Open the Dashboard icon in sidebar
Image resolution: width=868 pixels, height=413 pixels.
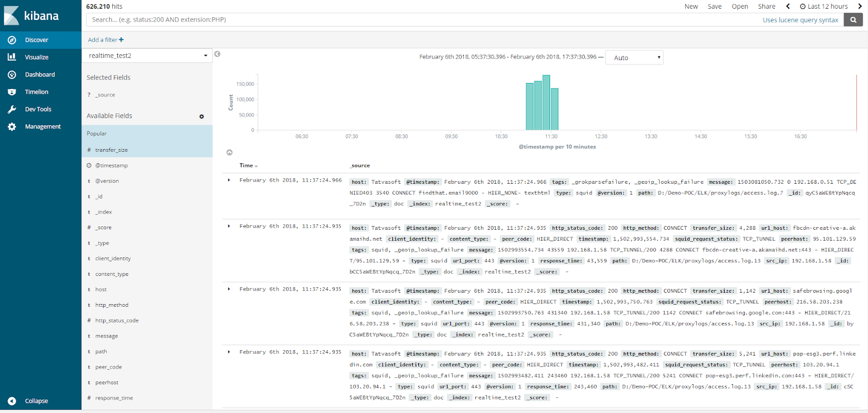pos(12,74)
